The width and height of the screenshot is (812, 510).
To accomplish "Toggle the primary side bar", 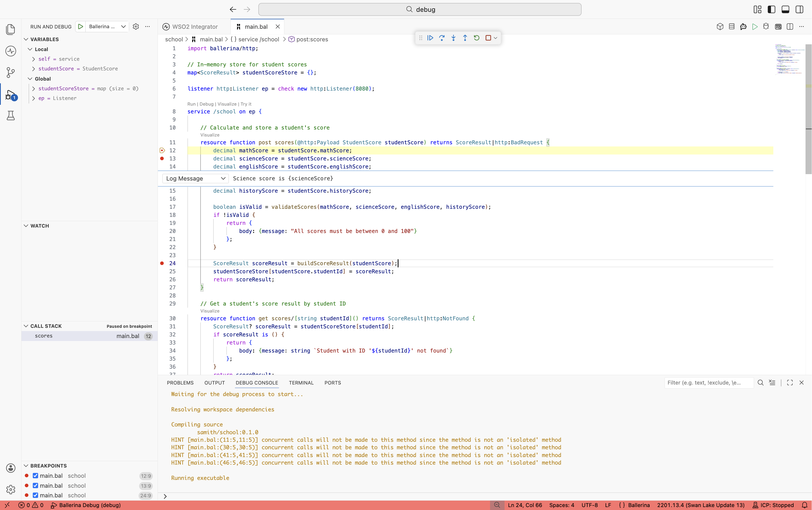I will [771, 9].
